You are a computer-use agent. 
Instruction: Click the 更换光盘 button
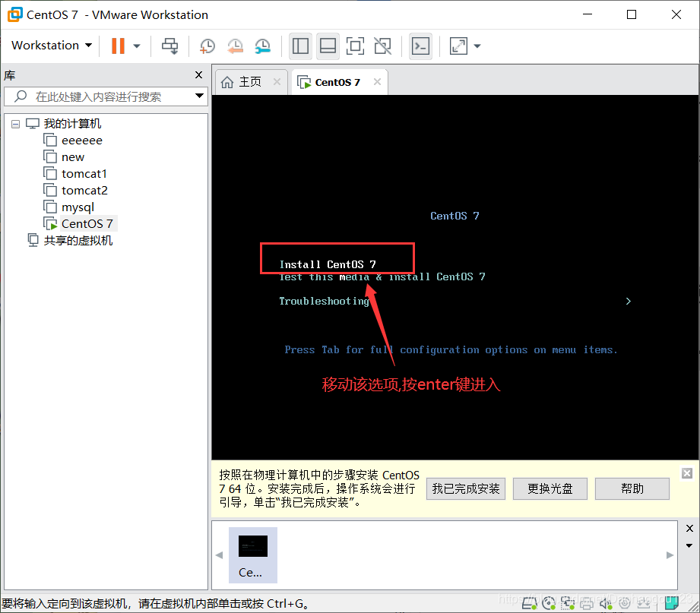pos(550,489)
